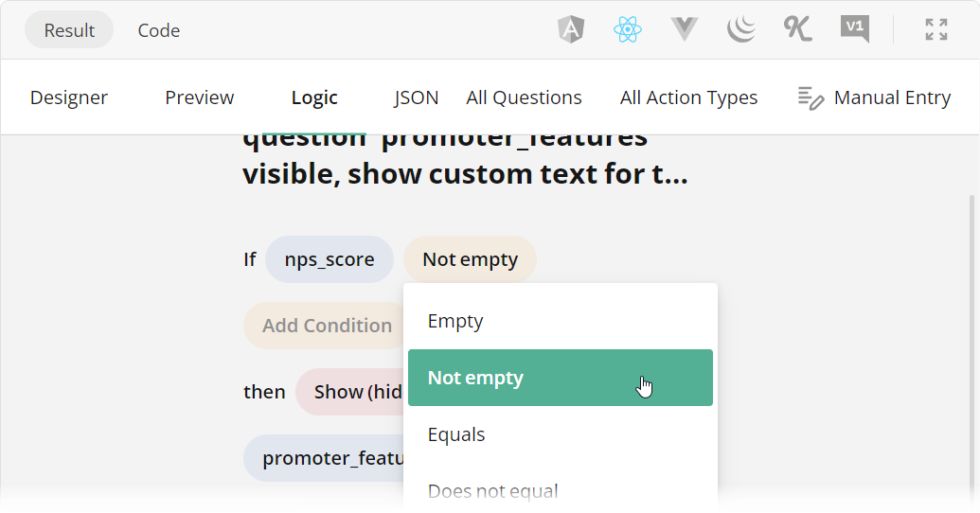Switch to the Code view
This screenshot has height=513, width=980.
tap(159, 30)
